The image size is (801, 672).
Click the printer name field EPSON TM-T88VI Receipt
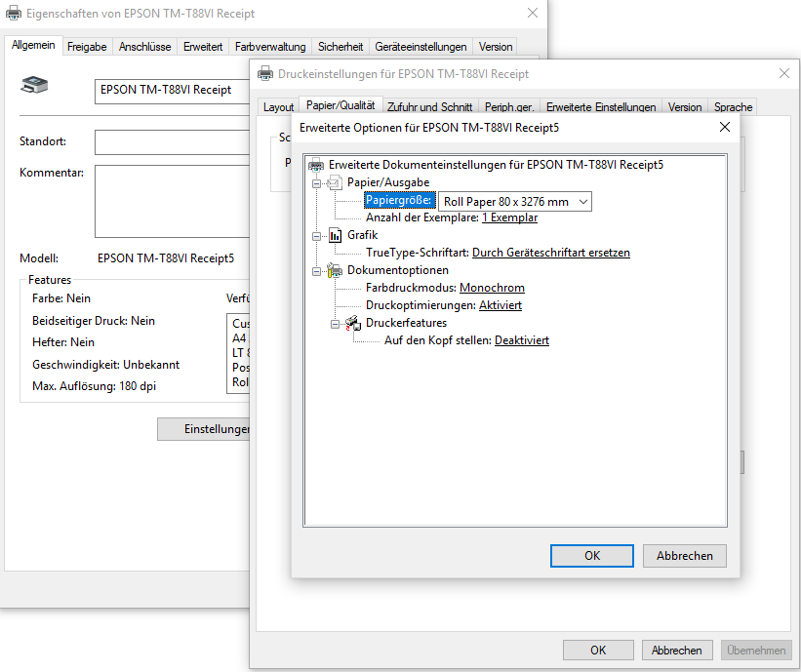172,91
